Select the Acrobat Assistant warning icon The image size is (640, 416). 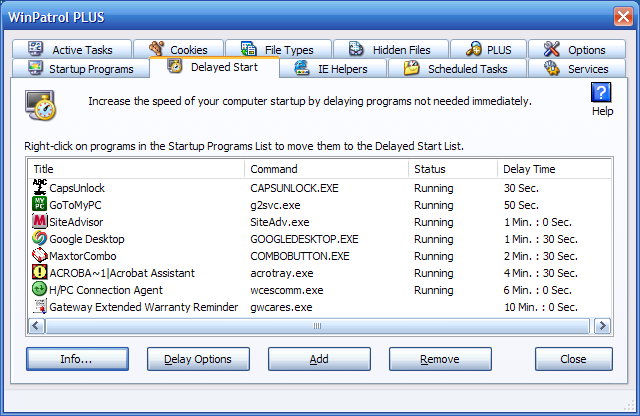click(40, 273)
